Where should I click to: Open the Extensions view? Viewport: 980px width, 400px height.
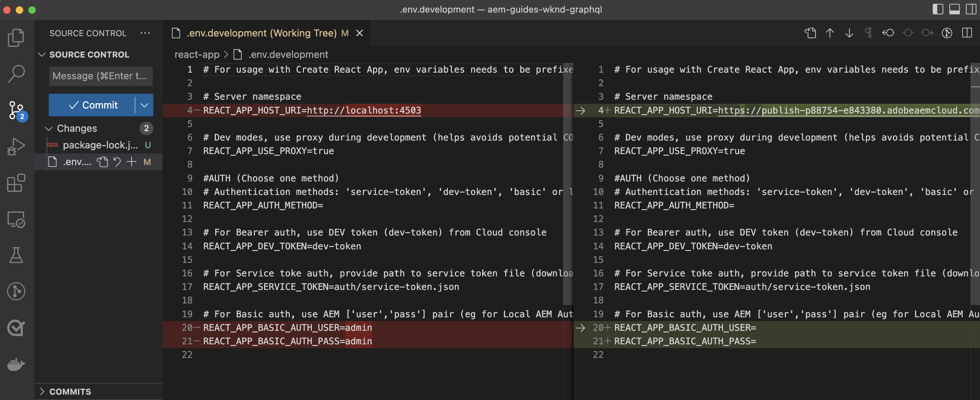point(16,183)
